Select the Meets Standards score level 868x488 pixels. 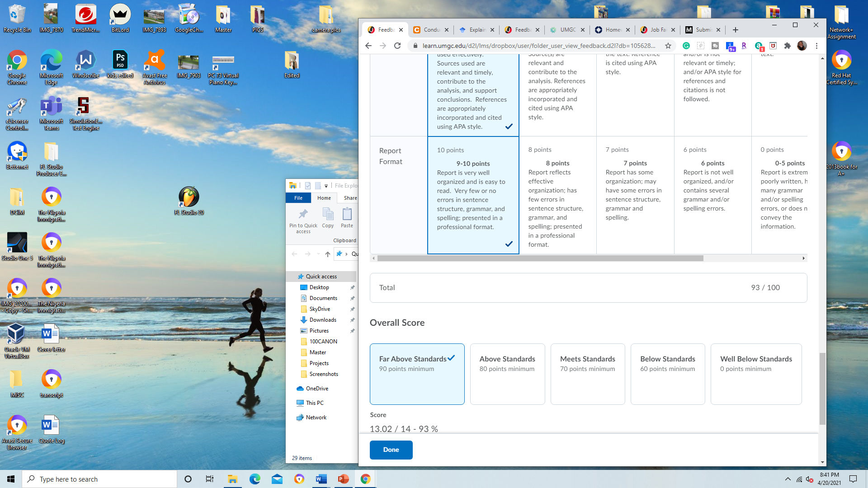pyautogui.click(x=588, y=374)
